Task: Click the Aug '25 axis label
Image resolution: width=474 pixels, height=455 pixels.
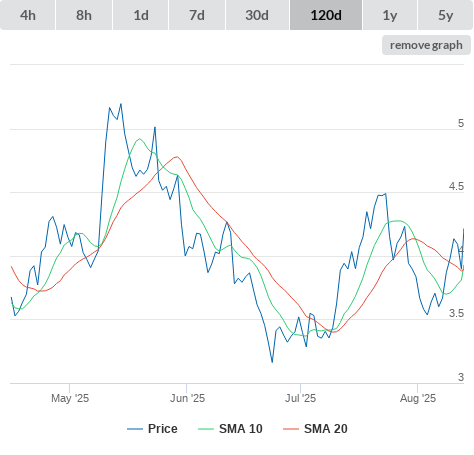Action: click(418, 398)
